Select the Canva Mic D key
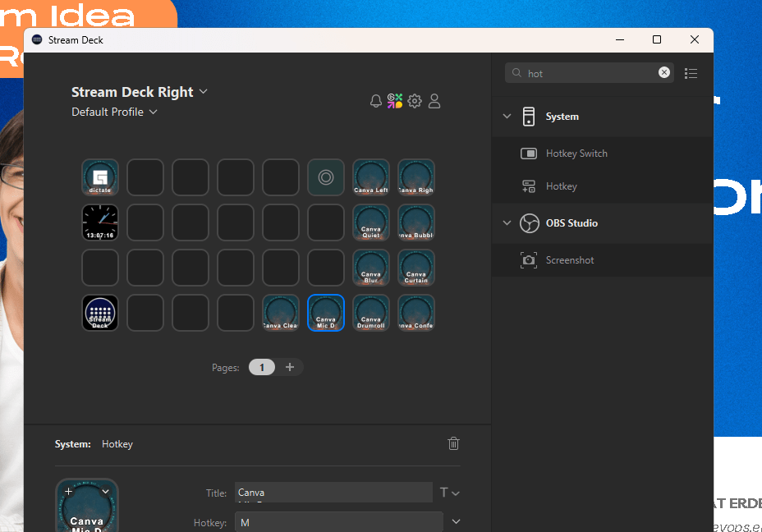Image resolution: width=762 pixels, height=532 pixels. tap(326, 313)
